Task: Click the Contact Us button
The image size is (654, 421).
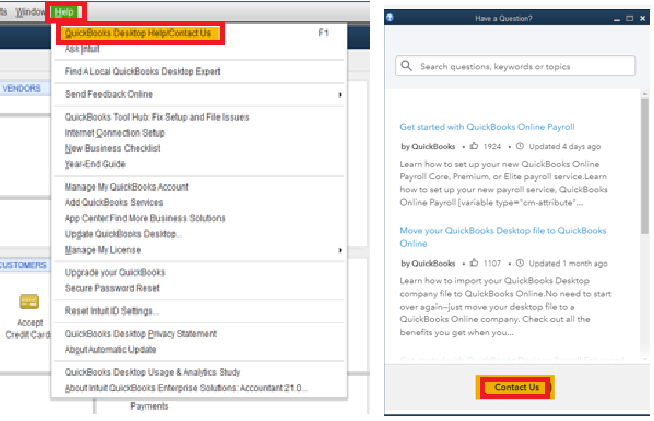Action: 516,387
